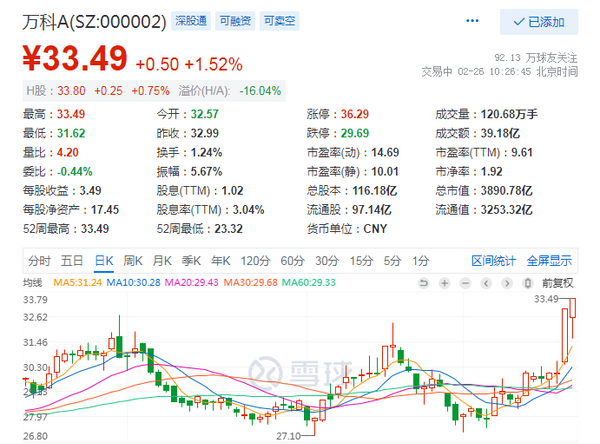Click the 今开 value 32.57

point(205,114)
